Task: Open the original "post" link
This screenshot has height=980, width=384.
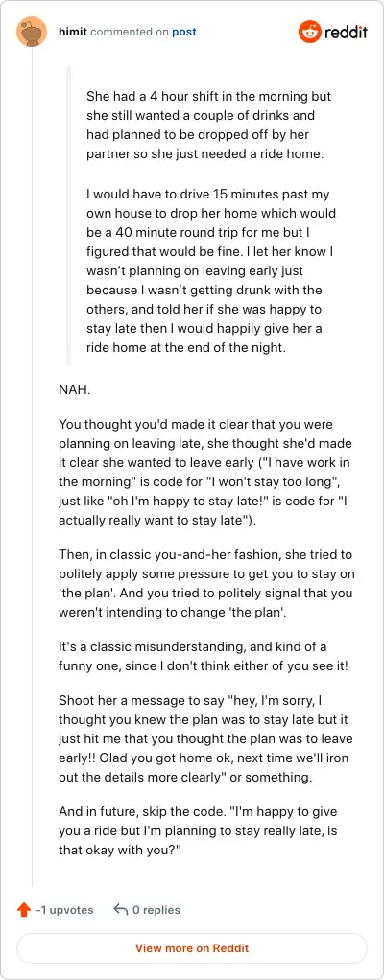Action: point(184,32)
